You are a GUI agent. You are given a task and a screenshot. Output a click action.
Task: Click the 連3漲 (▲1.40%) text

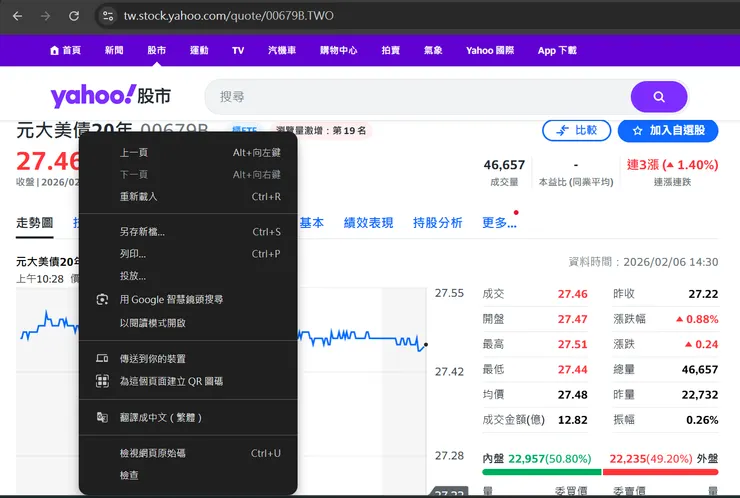pyautogui.click(x=673, y=165)
